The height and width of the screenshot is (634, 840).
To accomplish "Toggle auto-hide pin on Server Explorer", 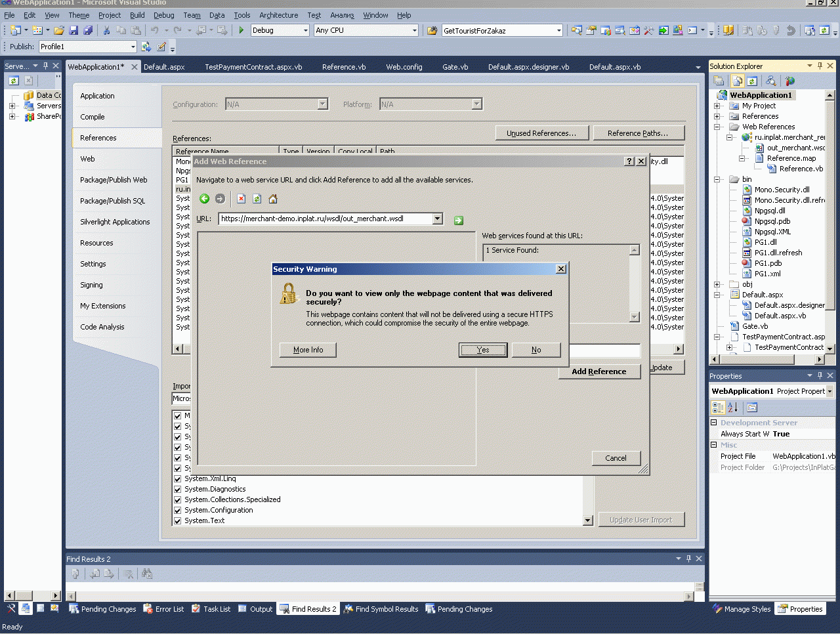I will pos(45,66).
